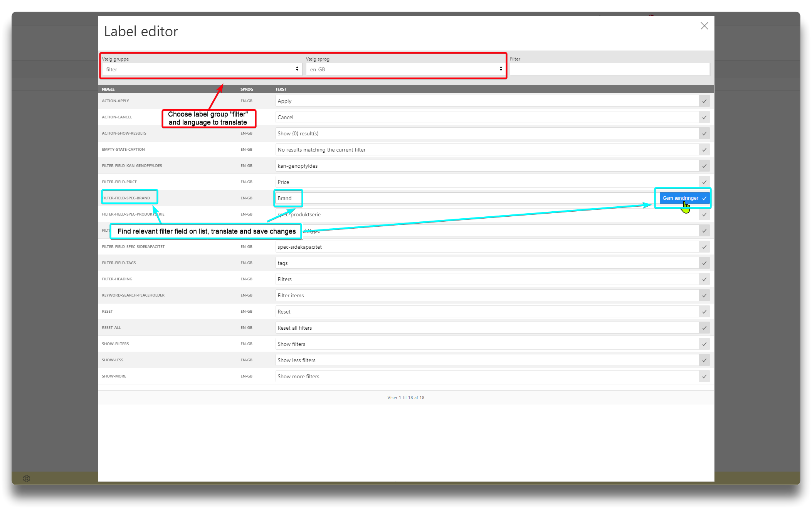The height and width of the screenshot is (509, 812).
Task: Close the Label editor dialog
Action: 704,26
